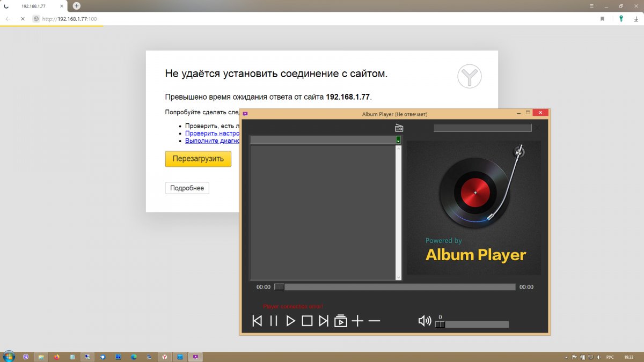644x362 pixels.
Task: Close the Album Player window
Action: click(x=540, y=113)
